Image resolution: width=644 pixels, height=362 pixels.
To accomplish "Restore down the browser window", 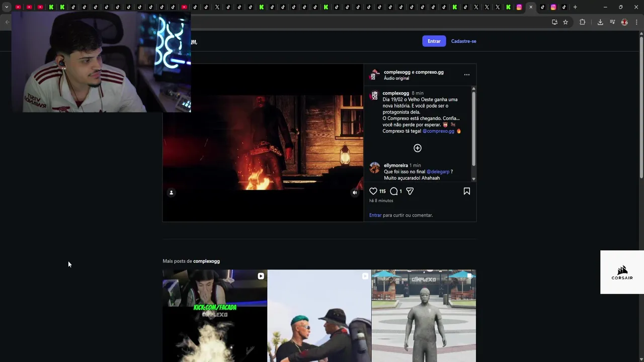I will point(620,7).
